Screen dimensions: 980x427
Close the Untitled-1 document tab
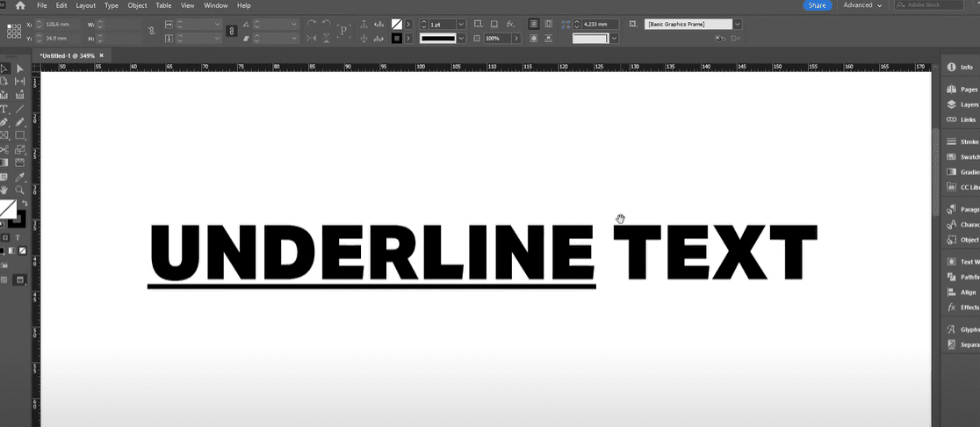101,55
